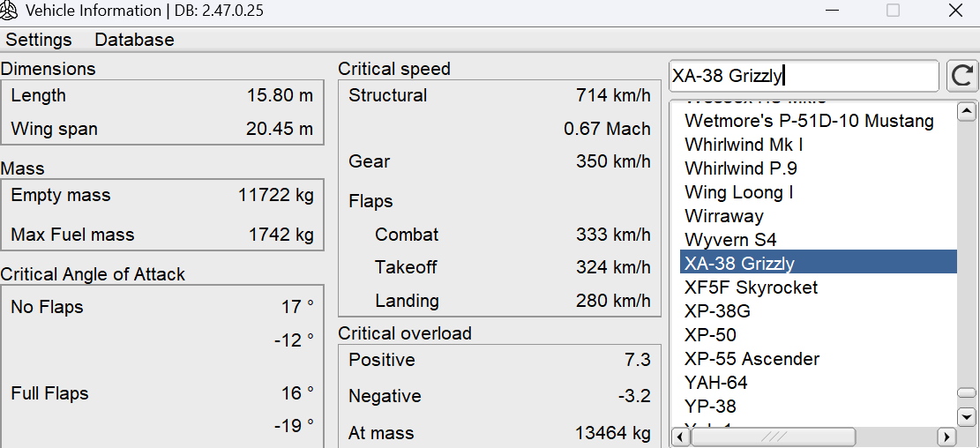The image size is (980, 448).
Task: Select Wyvern S4 in vehicle list
Action: [730, 239]
